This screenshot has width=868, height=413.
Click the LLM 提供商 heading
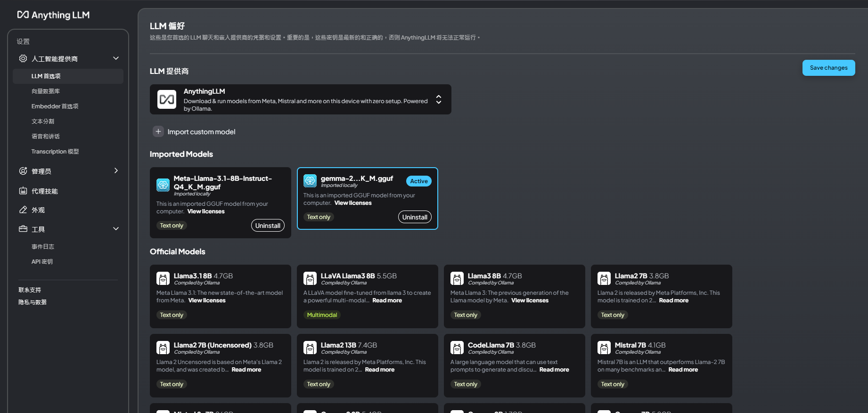169,71
